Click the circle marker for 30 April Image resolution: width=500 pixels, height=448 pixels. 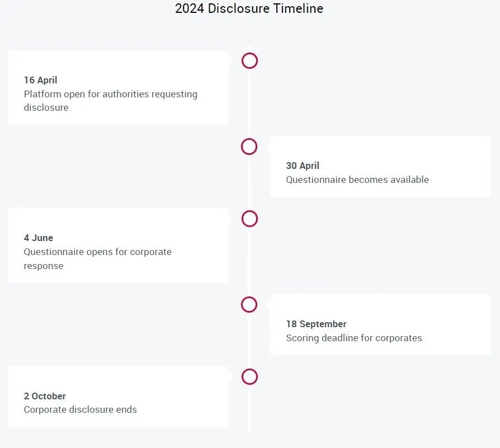tap(249, 147)
